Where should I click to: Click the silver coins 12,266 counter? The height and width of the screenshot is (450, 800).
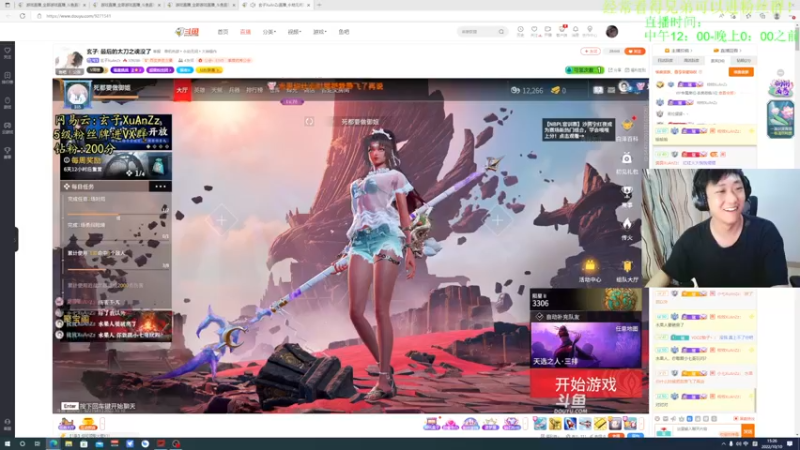(x=527, y=90)
